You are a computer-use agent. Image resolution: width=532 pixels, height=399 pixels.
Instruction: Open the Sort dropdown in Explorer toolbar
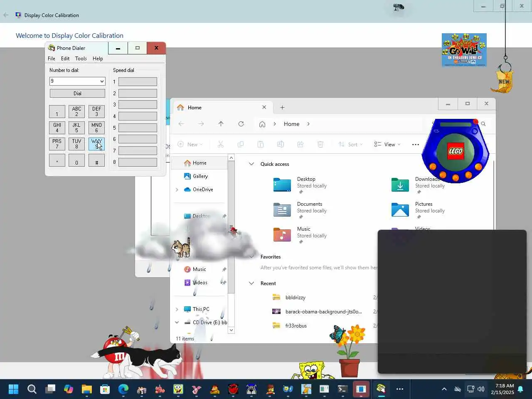[x=350, y=144]
